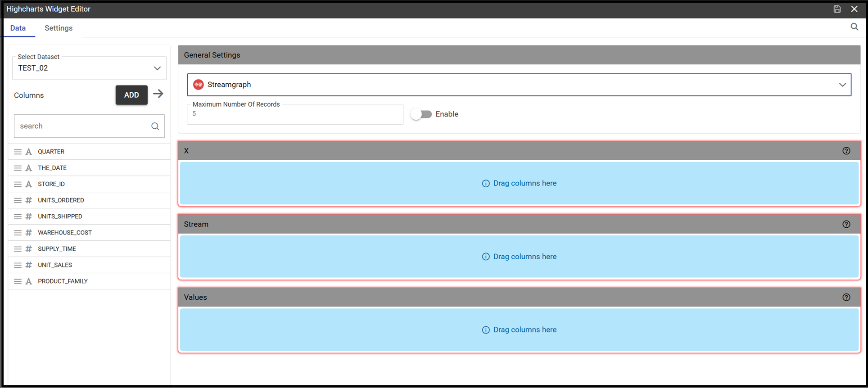The height and width of the screenshot is (388, 868).
Task: Select the UNITS_ORDERED column name
Action: 61,200
